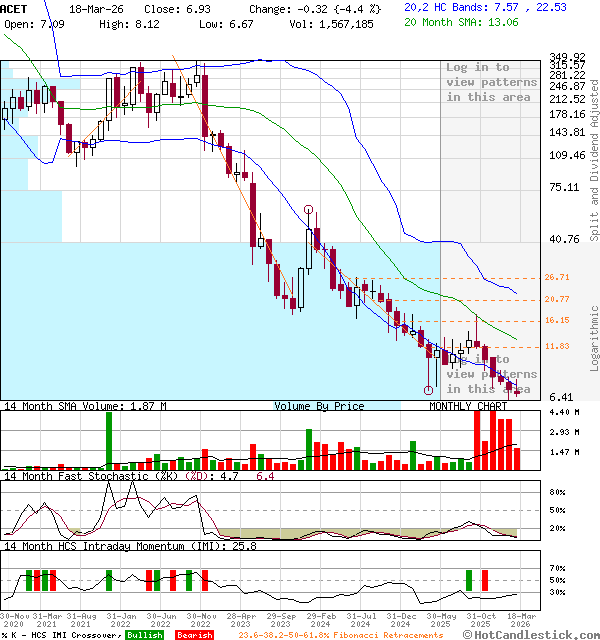Click the lower 'Log in to view patterns' notice
Screen dimensions: 600x640
491,374
